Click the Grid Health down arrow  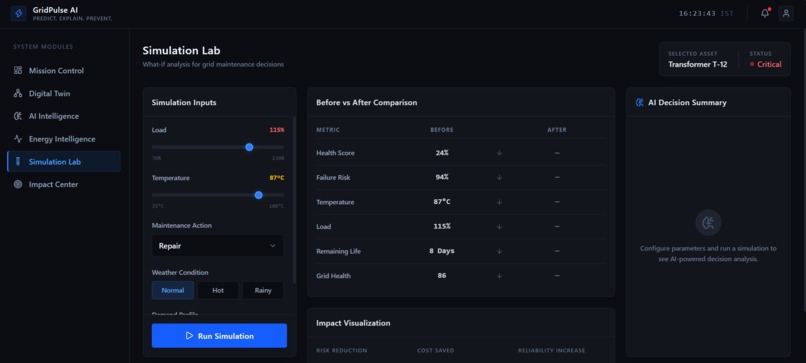coord(499,276)
